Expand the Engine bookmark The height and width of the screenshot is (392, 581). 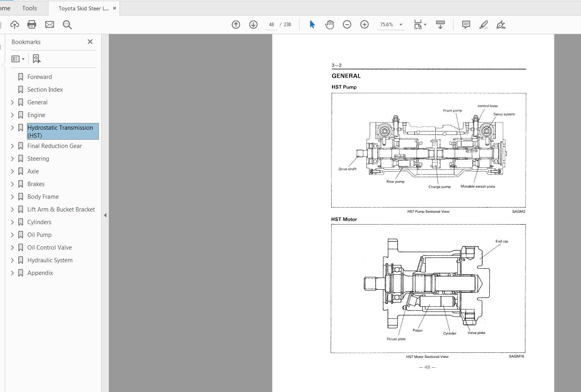(12, 115)
